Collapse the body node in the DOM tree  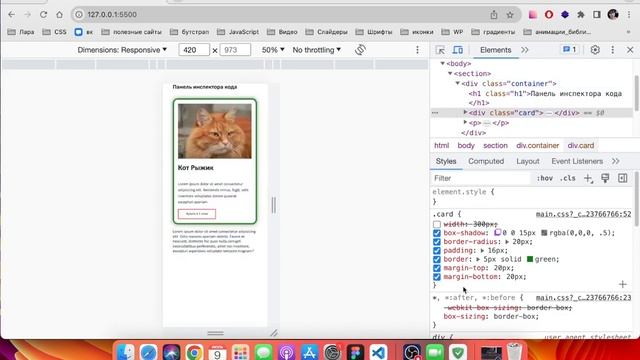click(x=442, y=64)
